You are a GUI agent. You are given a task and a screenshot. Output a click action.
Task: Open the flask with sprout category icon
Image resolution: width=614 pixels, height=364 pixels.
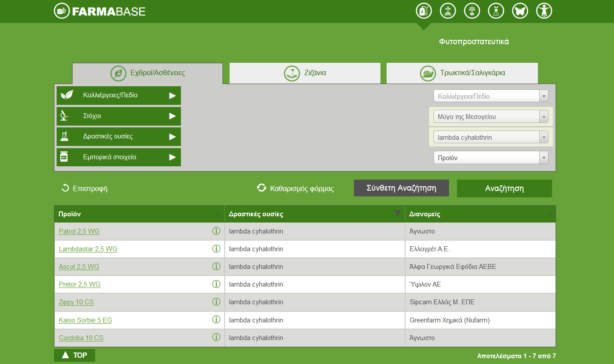[x=496, y=11]
